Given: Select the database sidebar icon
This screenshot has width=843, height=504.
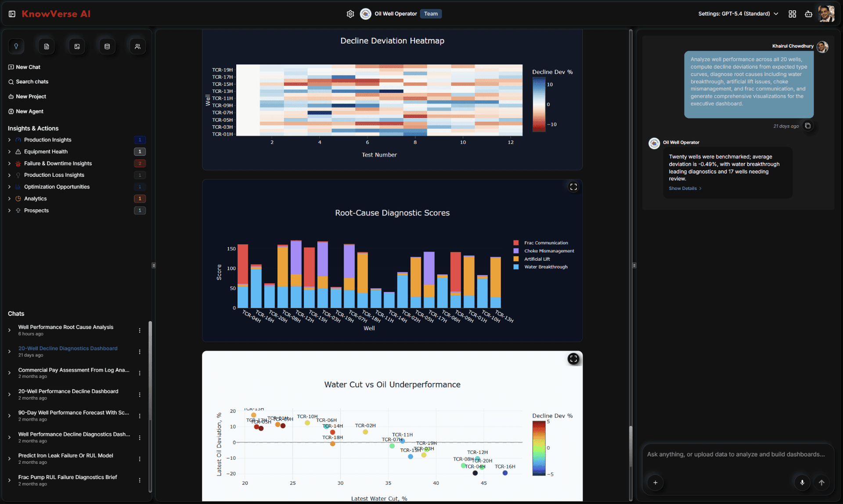Looking at the screenshot, I should click(107, 46).
